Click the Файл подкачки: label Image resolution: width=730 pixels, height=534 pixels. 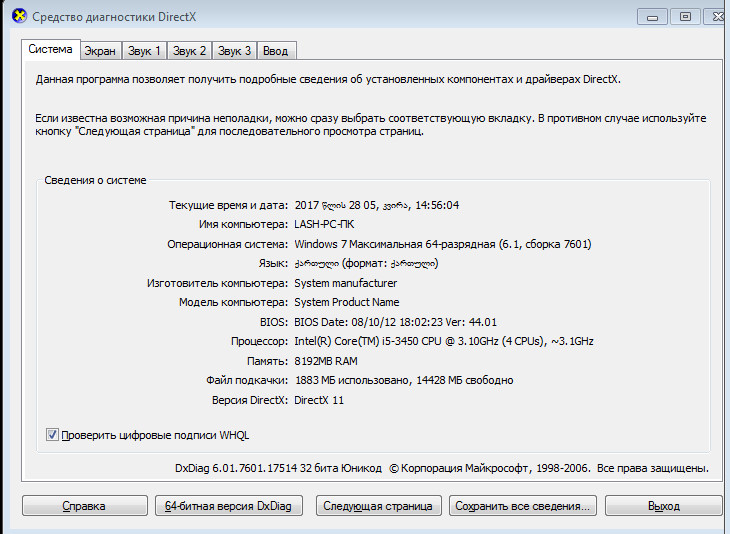point(247,380)
